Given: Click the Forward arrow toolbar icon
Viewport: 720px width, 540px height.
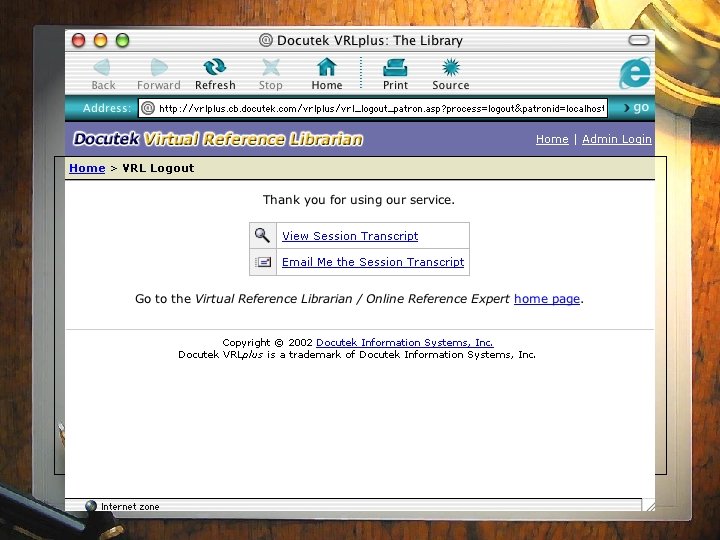Looking at the screenshot, I should pos(159,68).
